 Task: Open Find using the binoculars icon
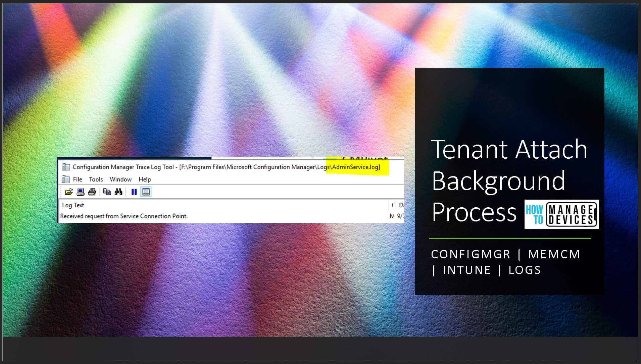click(118, 192)
